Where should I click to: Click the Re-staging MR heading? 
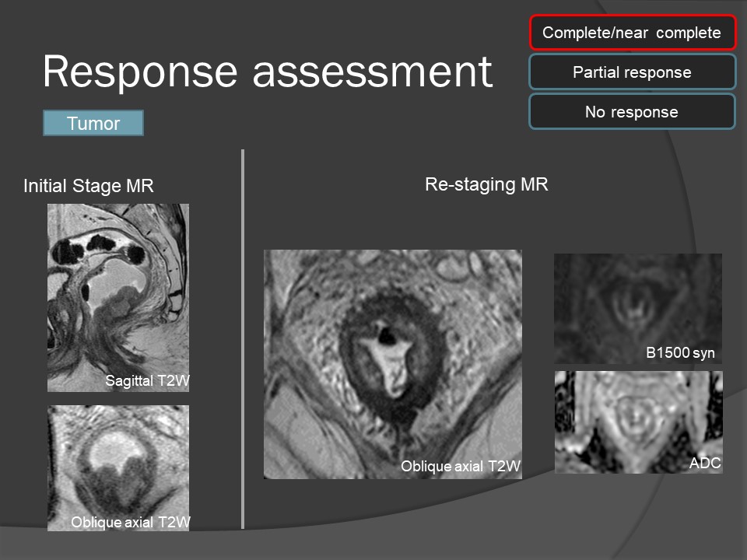(x=486, y=184)
